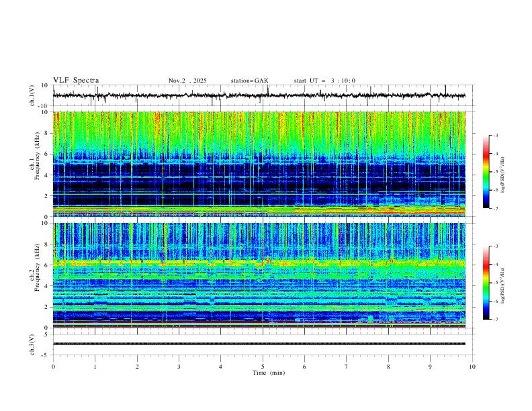The image size is (532, 411).
Task: Click the "-7" tick on ch.2 color bar
Action: coord(495,320)
